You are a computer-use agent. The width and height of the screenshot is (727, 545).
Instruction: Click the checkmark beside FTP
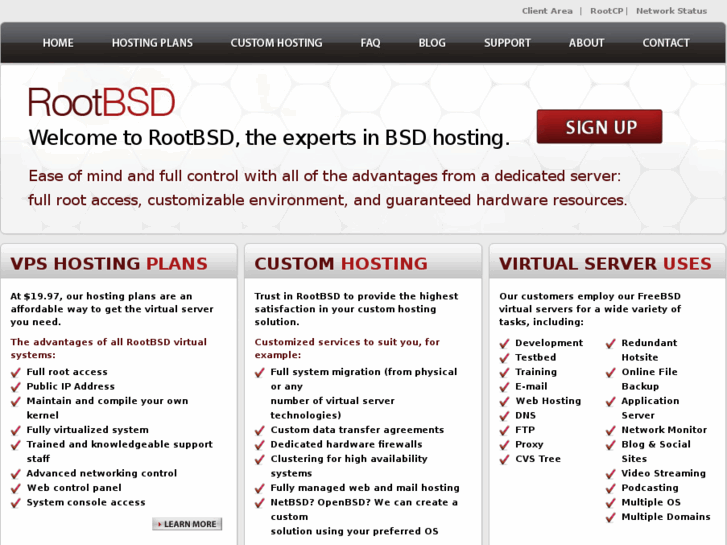point(504,430)
